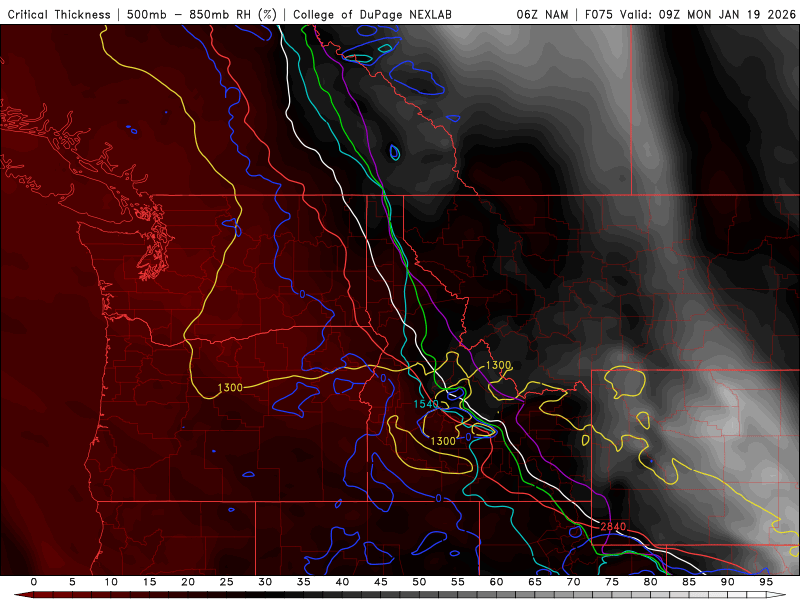This screenshot has height=600, width=800.
Task: Click the yellow "1300" label directly below "1540"
Action: coord(443,441)
